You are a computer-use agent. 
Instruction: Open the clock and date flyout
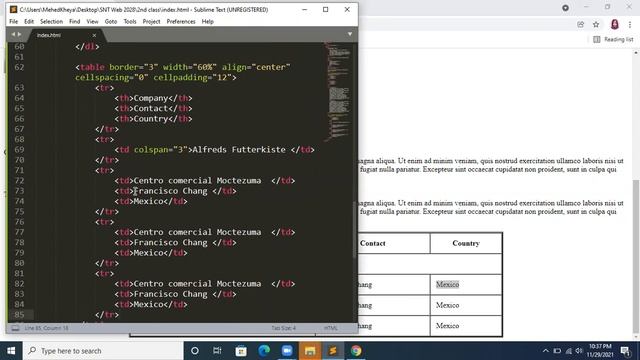point(600,351)
